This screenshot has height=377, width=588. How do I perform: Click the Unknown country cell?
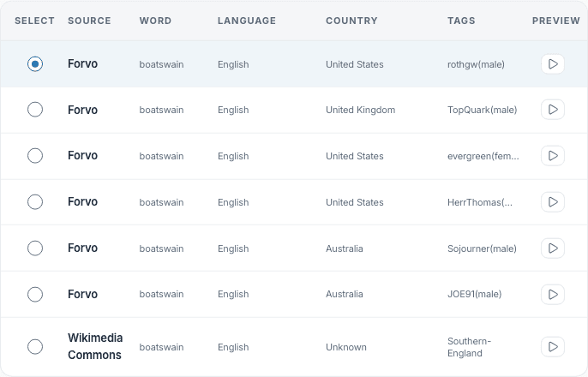pos(346,347)
